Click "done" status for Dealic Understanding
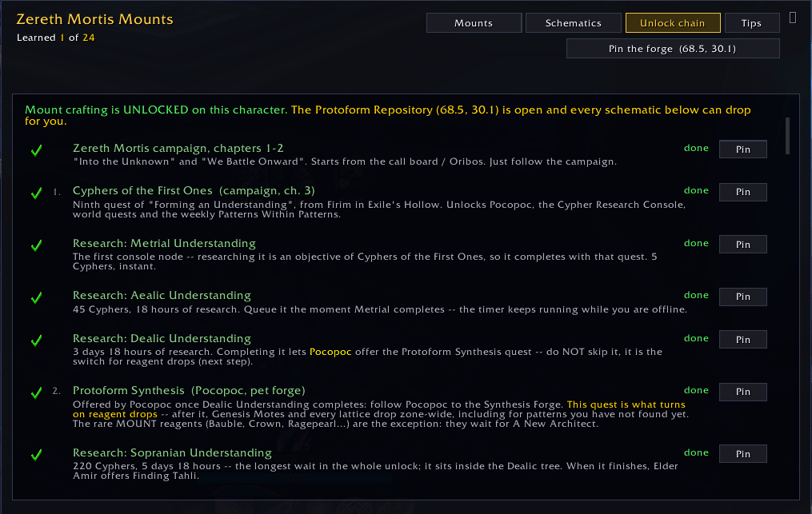The image size is (812, 514). tap(696, 338)
